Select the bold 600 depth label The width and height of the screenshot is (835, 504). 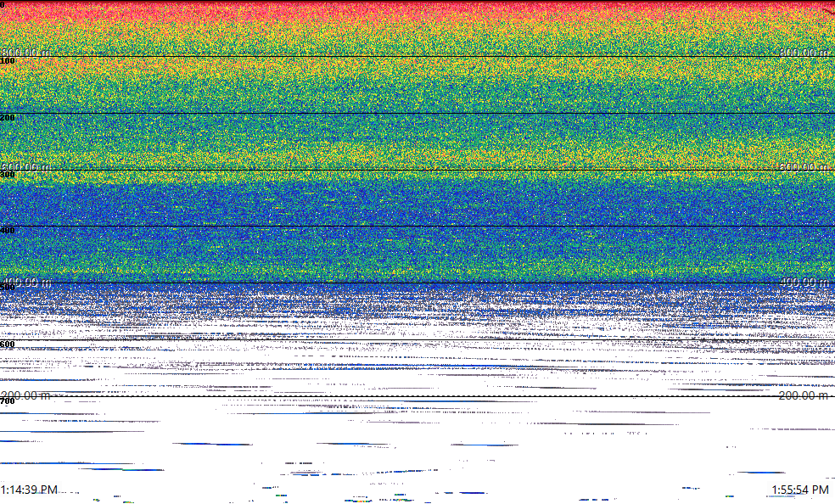(x=8, y=344)
